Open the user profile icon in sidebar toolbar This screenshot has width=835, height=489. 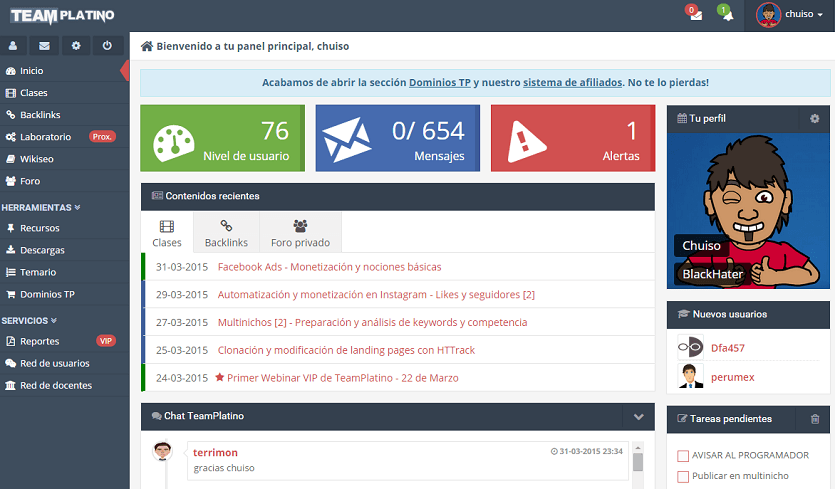[x=13, y=46]
